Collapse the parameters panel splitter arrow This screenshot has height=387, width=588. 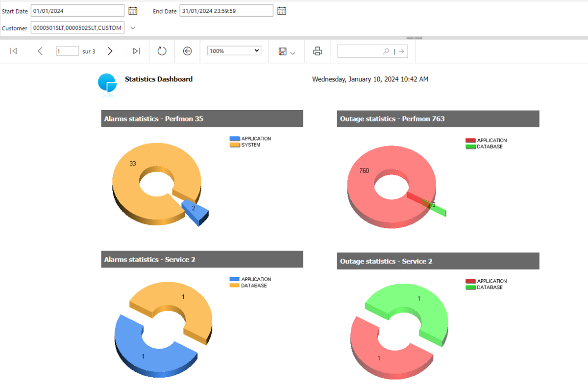click(x=414, y=37)
